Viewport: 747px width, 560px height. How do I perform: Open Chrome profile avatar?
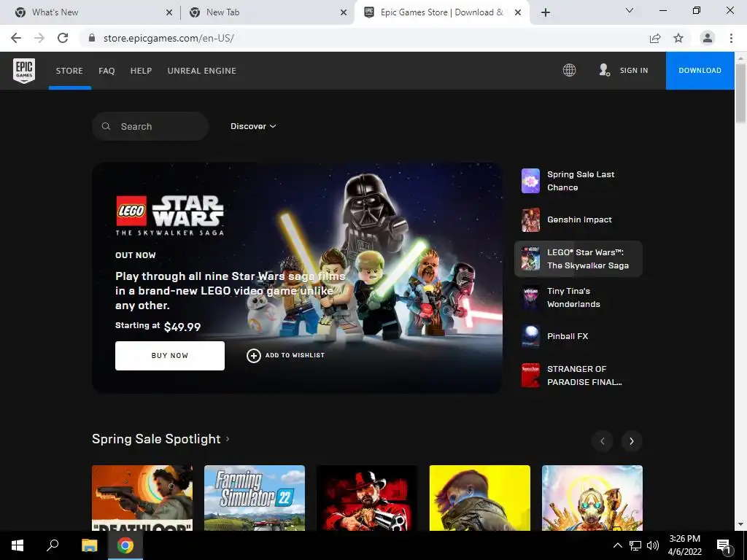click(708, 38)
